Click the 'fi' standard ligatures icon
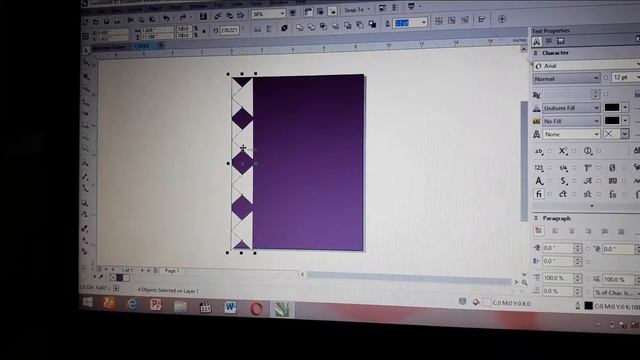 (x=539, y=194)
